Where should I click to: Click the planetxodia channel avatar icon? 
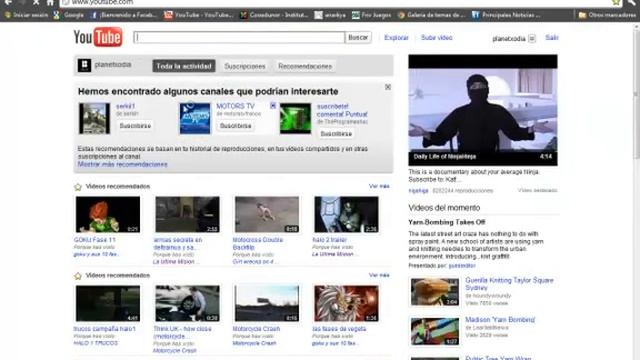point(84,65)
